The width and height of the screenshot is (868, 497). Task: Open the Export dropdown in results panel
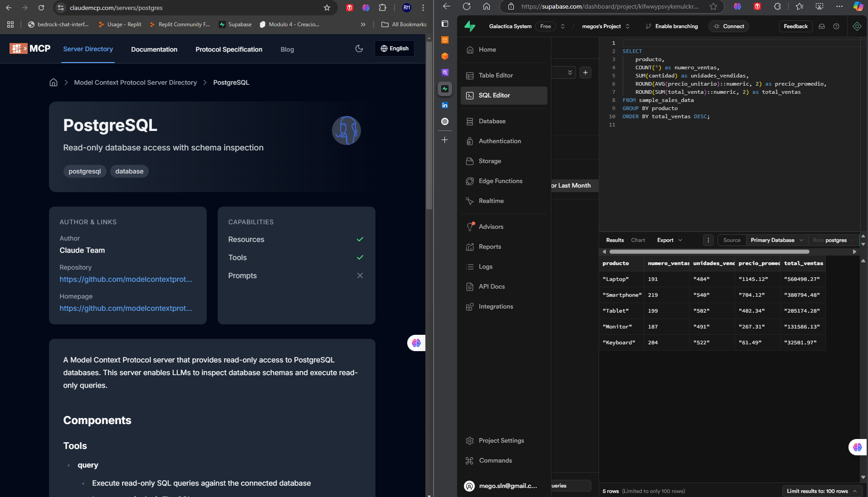point(669,240)
